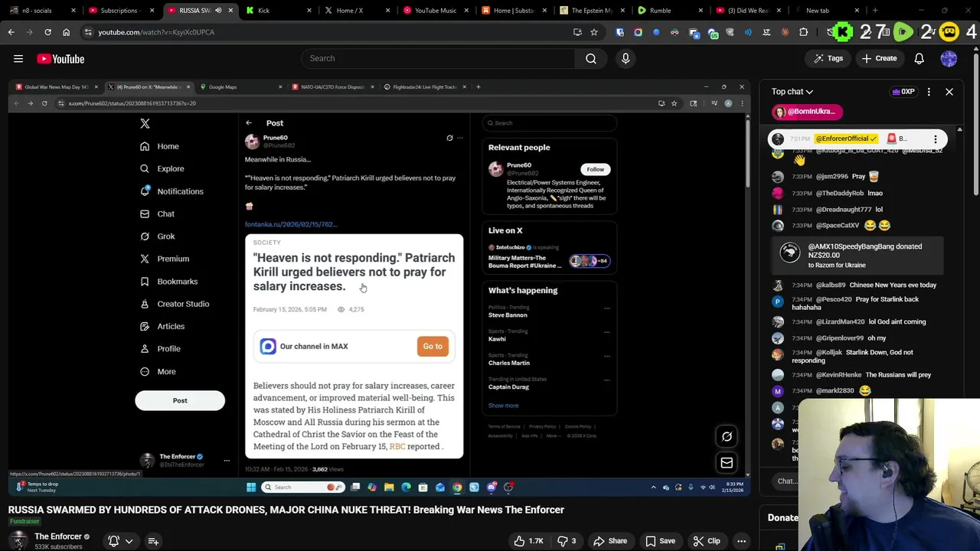Open Notifications in the X sidebar
Viewport: 980px width, 551px height.
(x=171, y=191)
